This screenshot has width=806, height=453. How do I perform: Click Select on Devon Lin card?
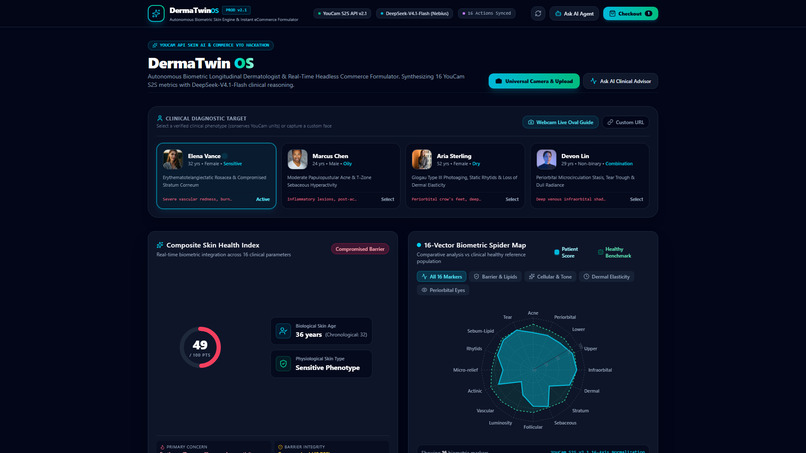point(636,199)
